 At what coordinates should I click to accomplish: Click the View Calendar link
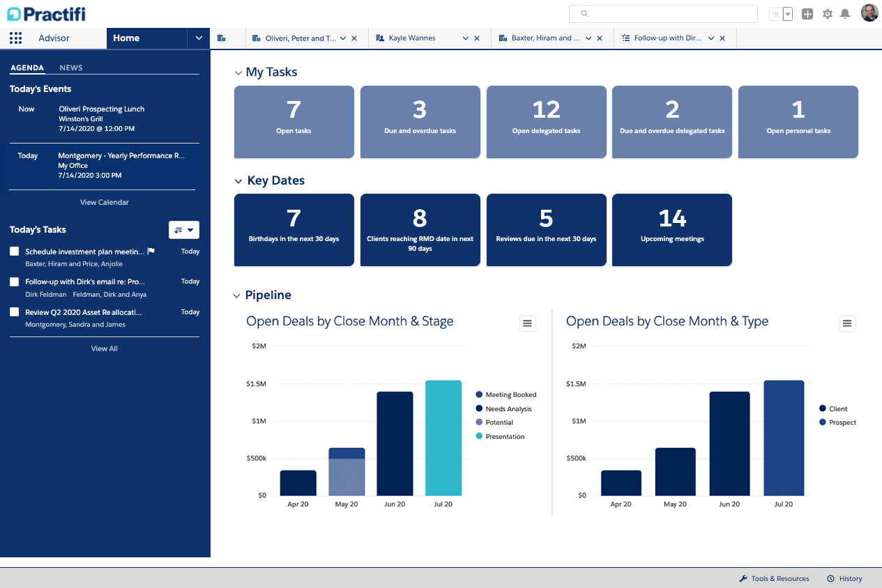point(104,202)
